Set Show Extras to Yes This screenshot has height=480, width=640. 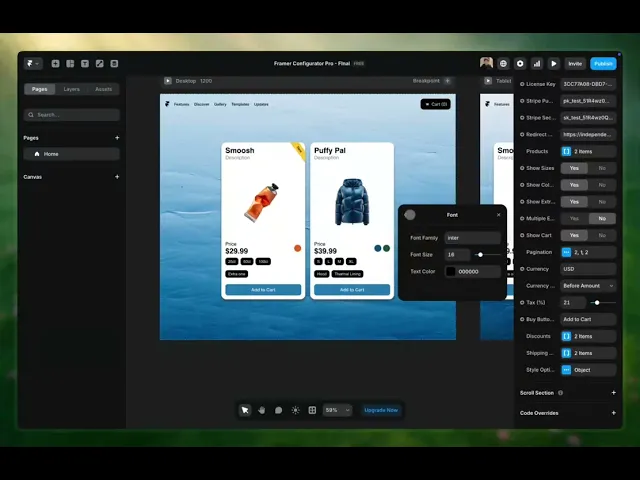574,202
